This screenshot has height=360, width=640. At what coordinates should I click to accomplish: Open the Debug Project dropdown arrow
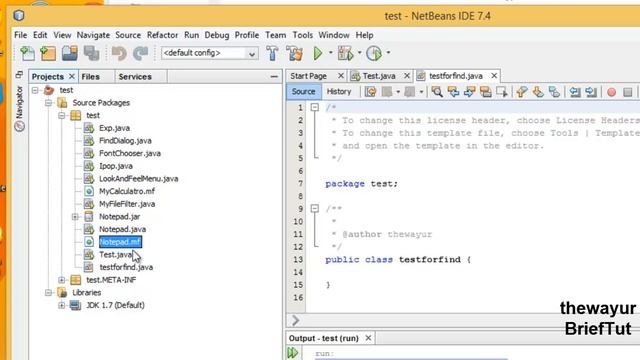pyautogui.click(x=360, y=53)
